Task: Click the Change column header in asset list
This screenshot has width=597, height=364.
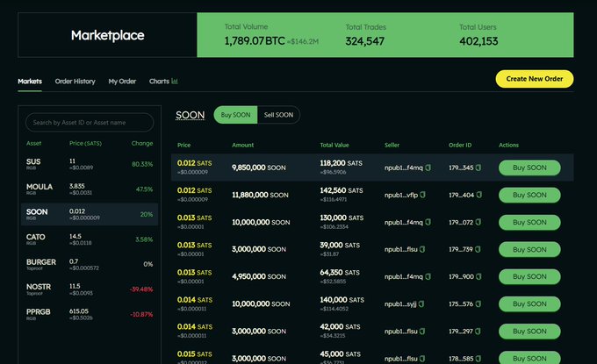Action: (x=142, y=143)
